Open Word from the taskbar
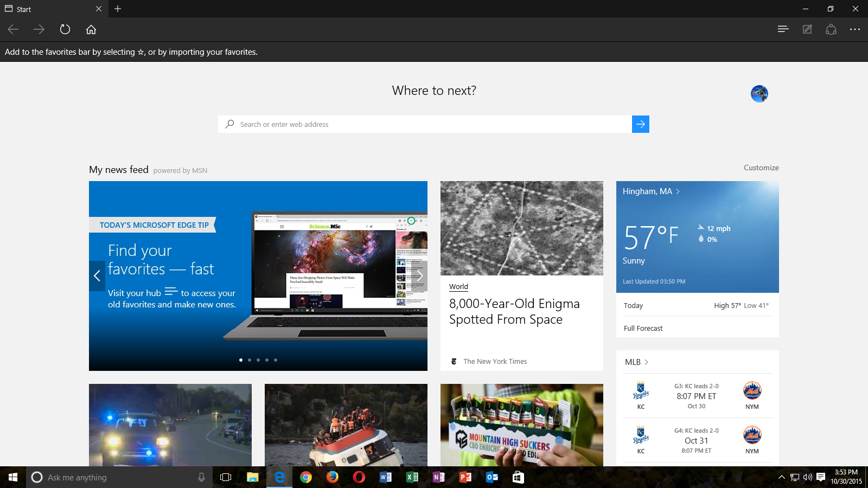Screen dimensions: 868x488 [386, 477]
